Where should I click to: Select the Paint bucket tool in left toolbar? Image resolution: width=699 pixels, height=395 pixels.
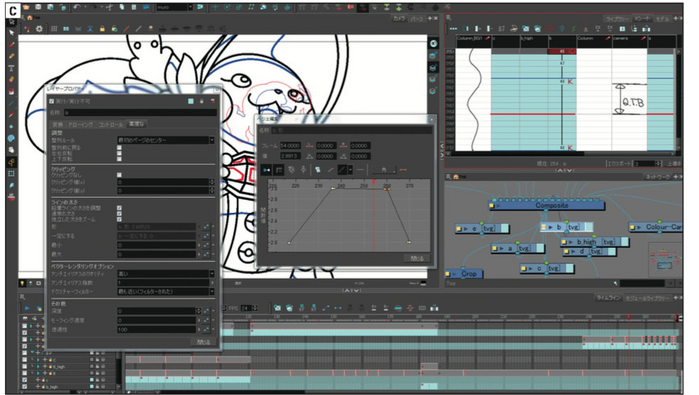[x=12, y=91]
